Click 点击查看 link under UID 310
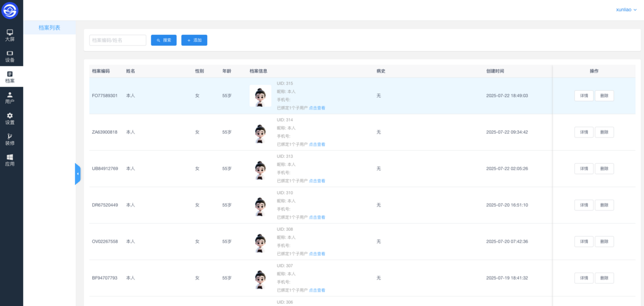The width and height of the screenshot is (644, 306). [x=317, y=217]
